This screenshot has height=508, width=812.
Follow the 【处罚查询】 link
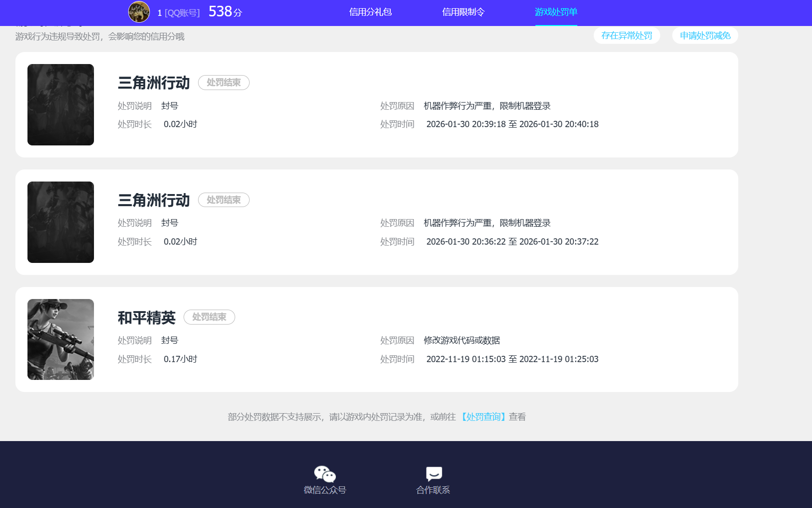coord(483,417)
